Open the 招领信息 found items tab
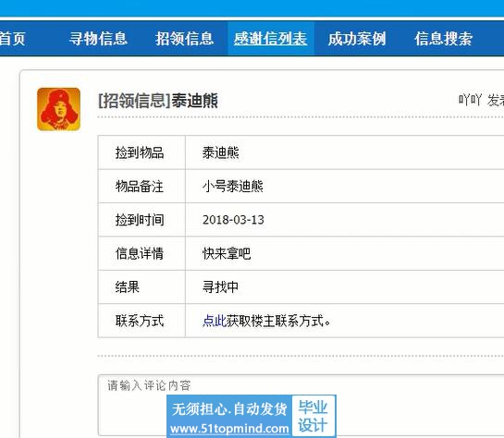Screen dimensions: 504x438 (185, 39)
